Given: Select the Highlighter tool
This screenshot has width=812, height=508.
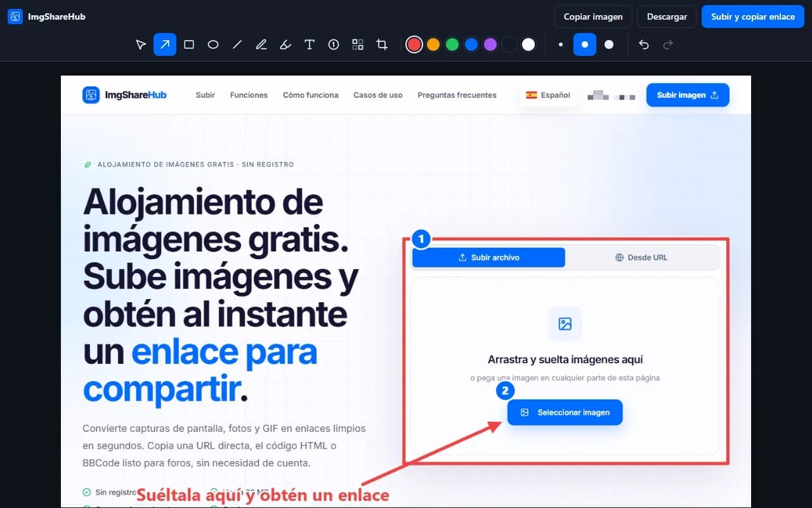Looking at the screenshot, I should coord(285,44).
